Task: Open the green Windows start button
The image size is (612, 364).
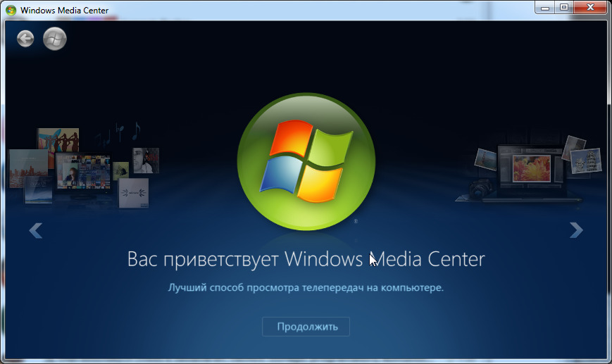Action: 55,39
